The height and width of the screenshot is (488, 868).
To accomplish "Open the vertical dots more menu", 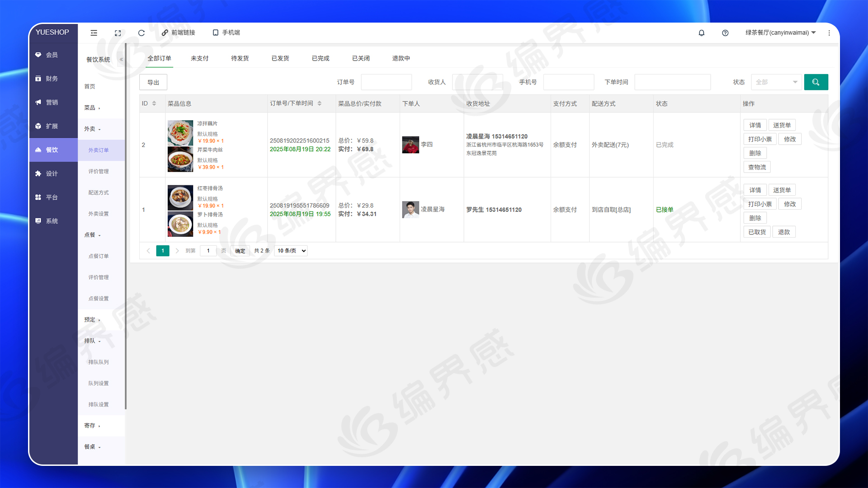I will pos(829,33).
